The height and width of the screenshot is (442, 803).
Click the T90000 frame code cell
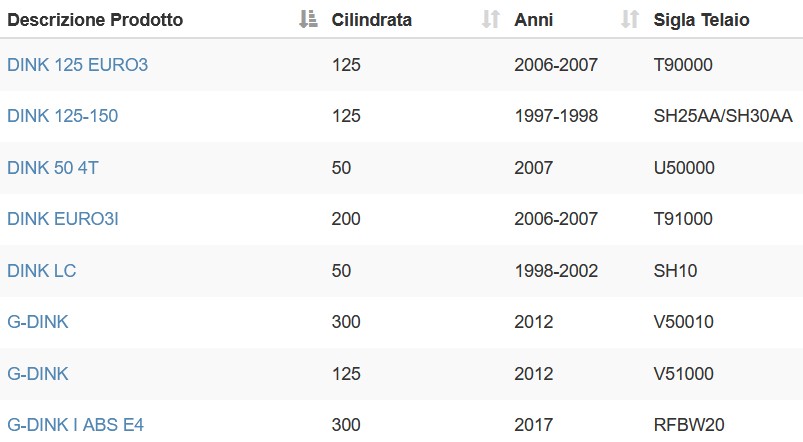coord(683,65)
